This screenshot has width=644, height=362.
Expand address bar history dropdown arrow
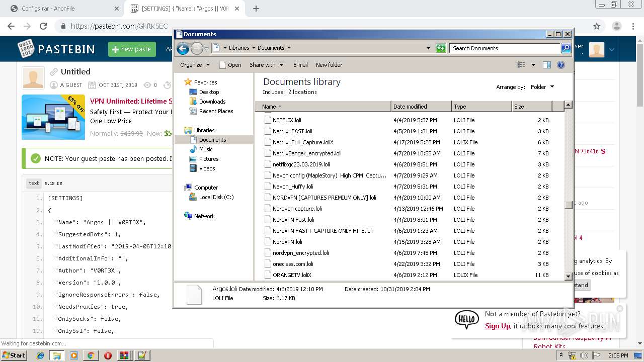pyautogui.click(x=428, y=48)
